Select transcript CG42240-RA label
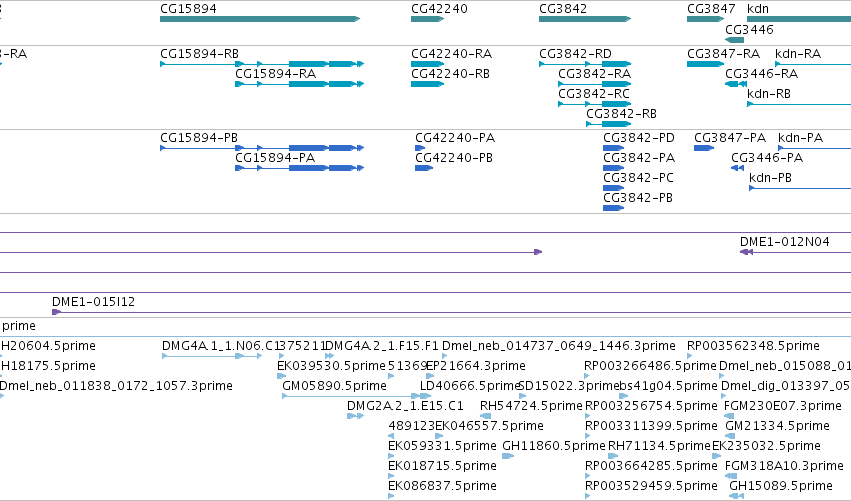The height and width of the screenshot is (501, 851). [x=452, y=54]
